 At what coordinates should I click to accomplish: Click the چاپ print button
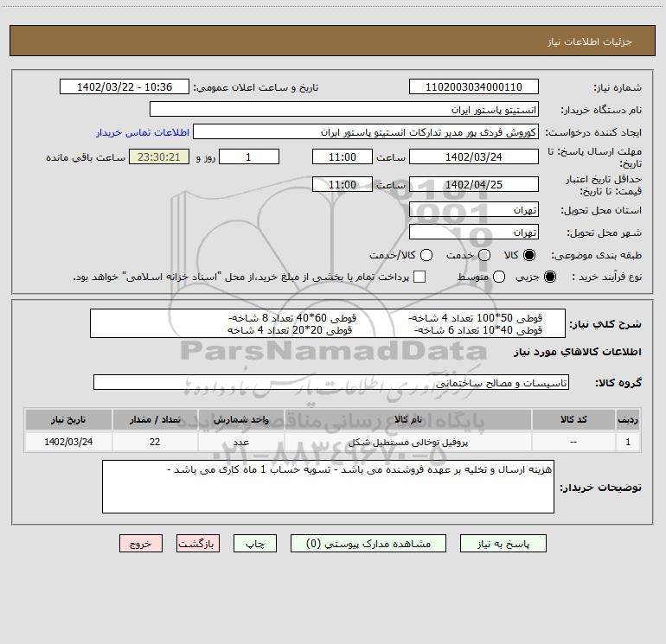pyautogui.click(x=255, y=544)
